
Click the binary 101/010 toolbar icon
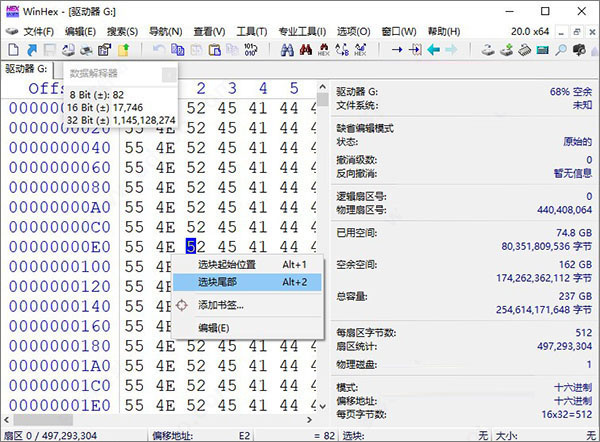tap(250, 49)
